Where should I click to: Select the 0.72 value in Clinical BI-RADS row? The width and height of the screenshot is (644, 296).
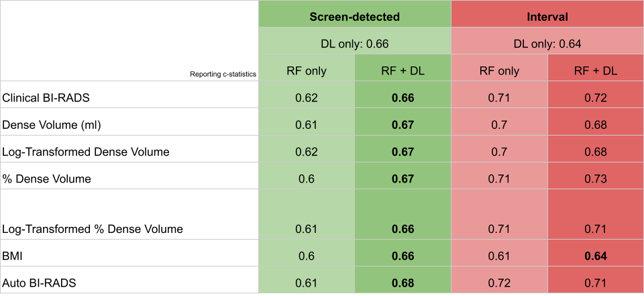596,98
